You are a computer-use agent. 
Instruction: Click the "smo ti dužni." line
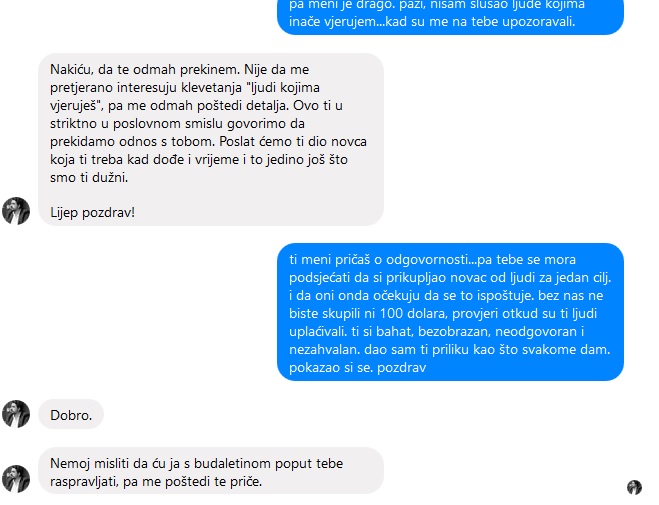pyautogui.click(x=89, y=177)
